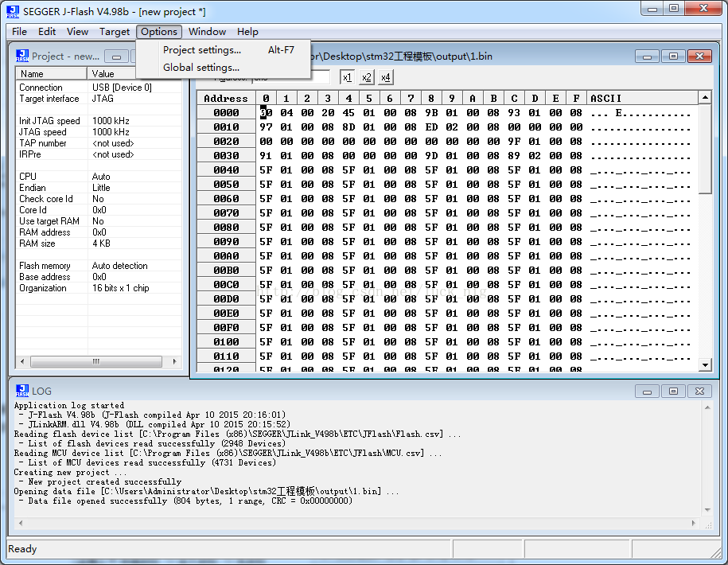Viewport: 728px width, 565px height.
Task: Select the Base address row
Action: point(99,277)
